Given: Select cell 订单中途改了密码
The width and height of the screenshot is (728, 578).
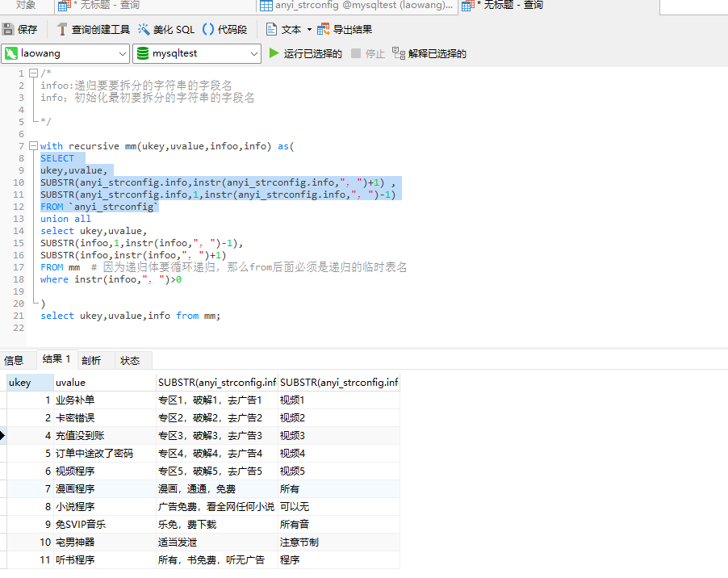Looking at the screenshot, I should (x=105, y=453).
